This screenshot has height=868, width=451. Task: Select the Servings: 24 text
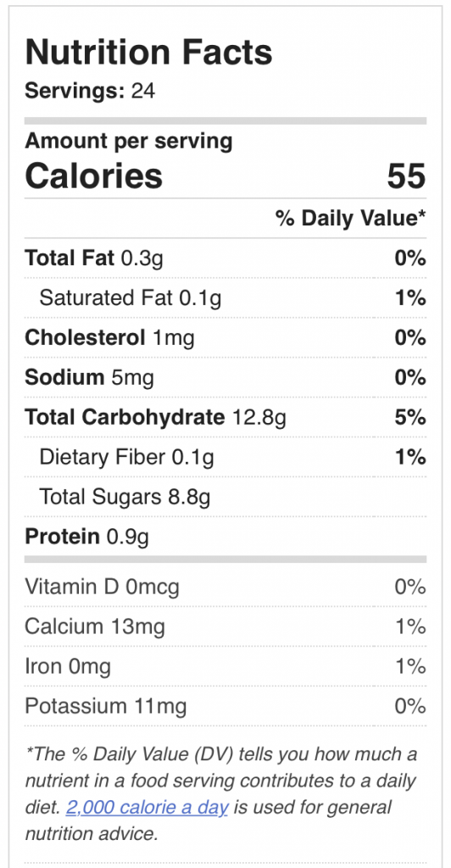pos(90,91)
